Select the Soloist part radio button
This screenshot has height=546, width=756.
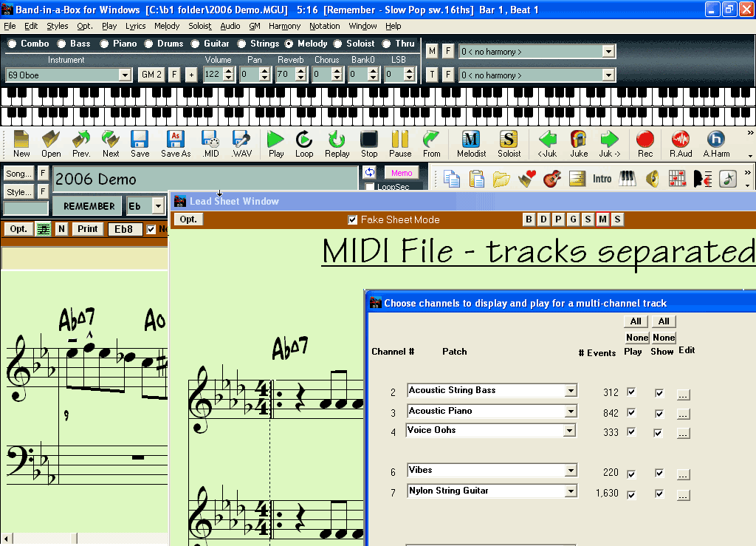tap(337, 44)
